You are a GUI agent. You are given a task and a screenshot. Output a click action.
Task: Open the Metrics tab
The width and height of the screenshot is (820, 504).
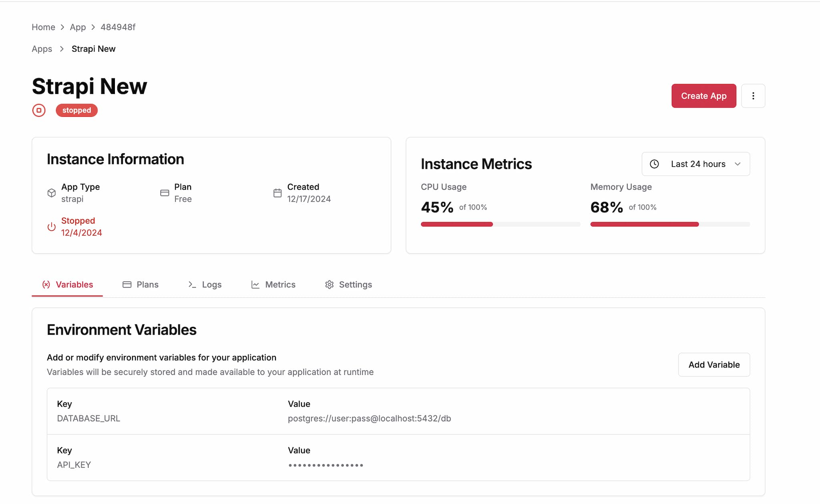tap(273, 284)
